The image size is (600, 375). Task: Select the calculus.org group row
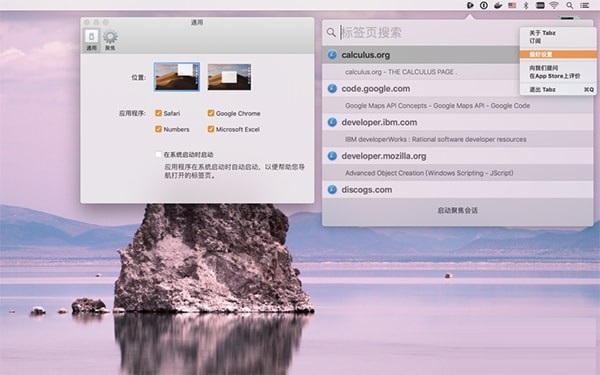pos(421,55)
